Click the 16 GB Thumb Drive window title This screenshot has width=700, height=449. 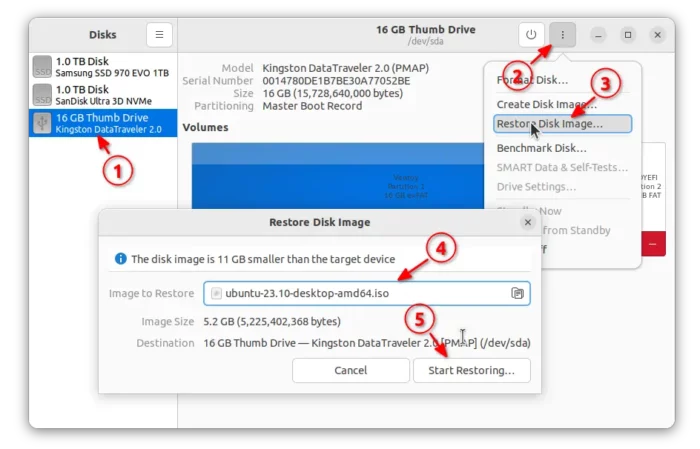click(425, 30)
